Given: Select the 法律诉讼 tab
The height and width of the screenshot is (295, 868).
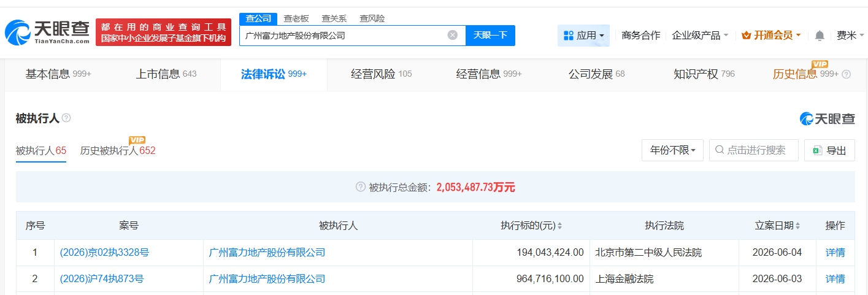Looking at the screenshot, I should 274,74.
